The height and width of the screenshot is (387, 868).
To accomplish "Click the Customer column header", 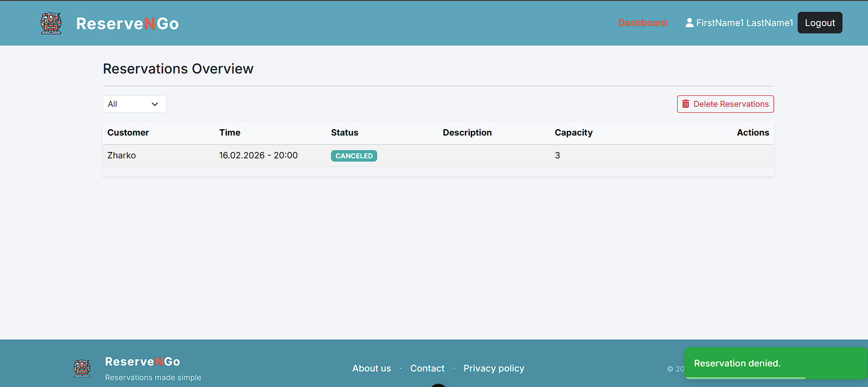I will [128, 133].
